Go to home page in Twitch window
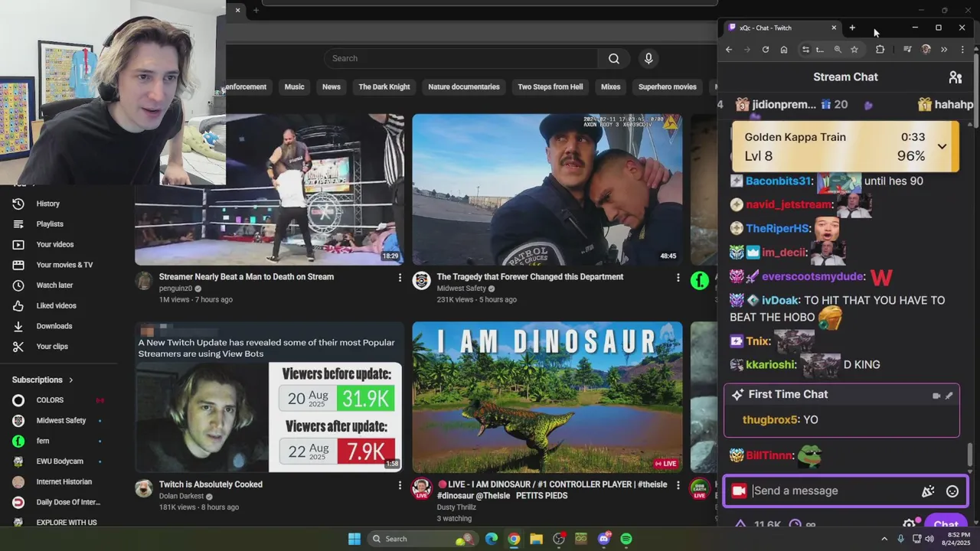The width and height of the screenshot is (980, 551). coord(784,50)
